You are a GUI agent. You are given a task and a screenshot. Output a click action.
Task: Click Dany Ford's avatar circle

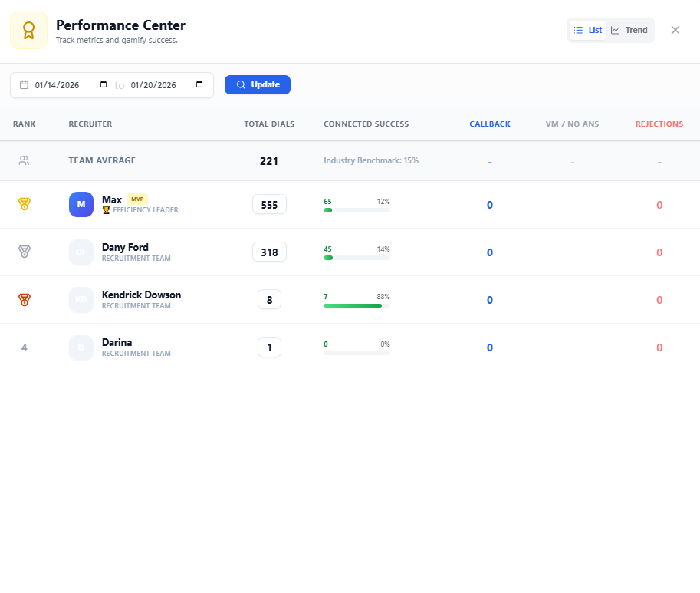81,252
